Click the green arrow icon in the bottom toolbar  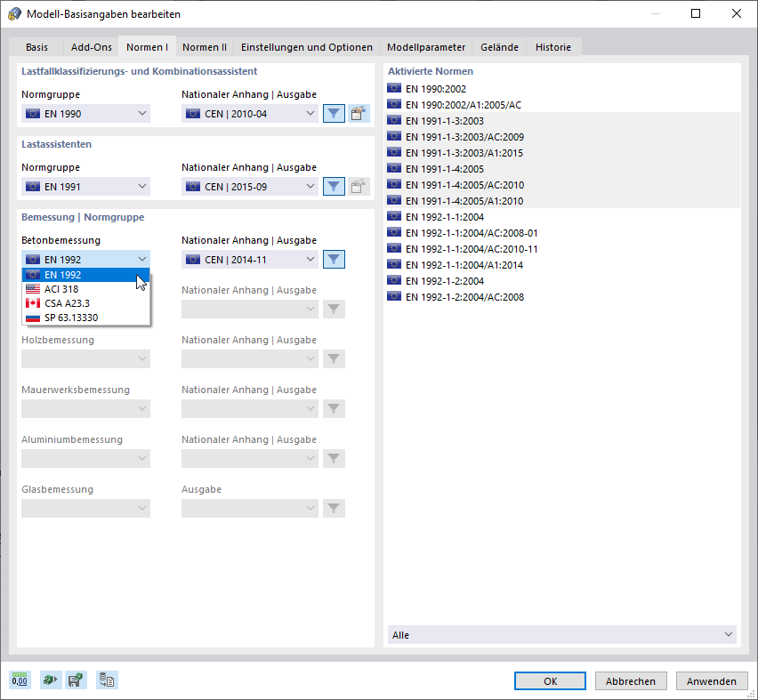click(51, 680)
